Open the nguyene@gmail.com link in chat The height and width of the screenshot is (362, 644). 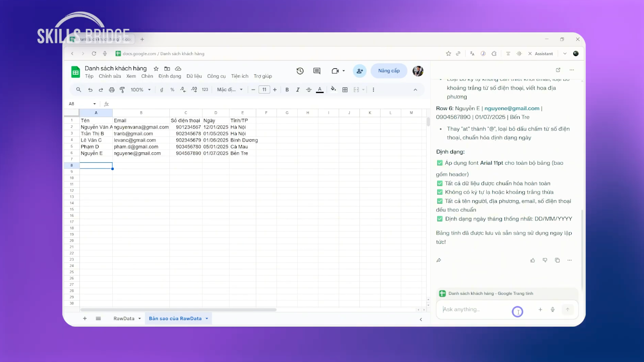pyautogui.click(x=512, y=108)
